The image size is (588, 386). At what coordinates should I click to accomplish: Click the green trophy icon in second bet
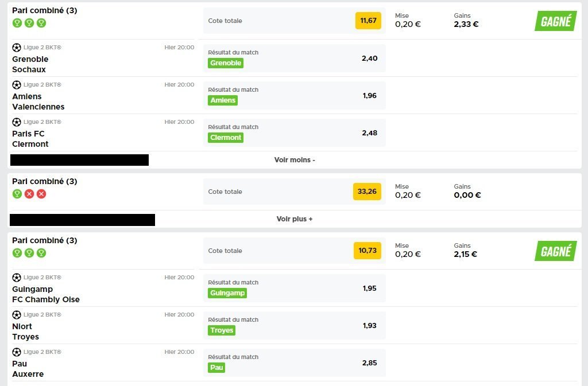pyautogui.click(x=17, y=194)
